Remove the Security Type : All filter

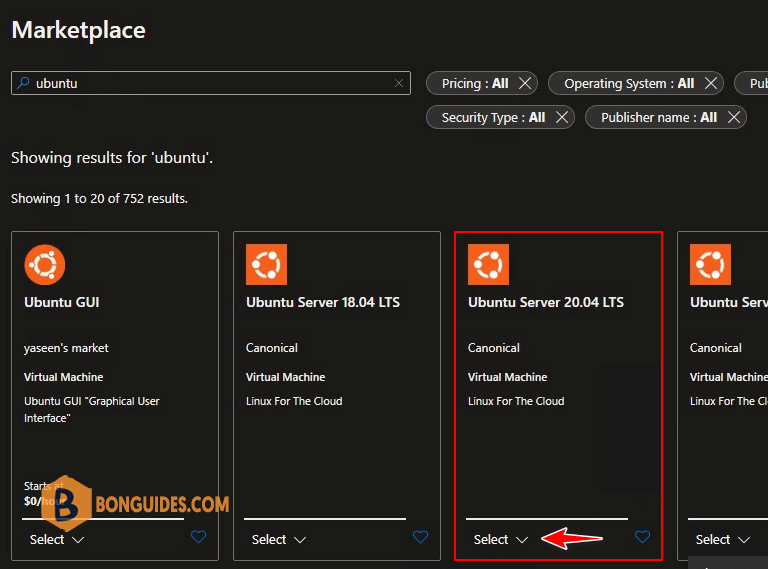pyautogui.click(x=562, y=118)
